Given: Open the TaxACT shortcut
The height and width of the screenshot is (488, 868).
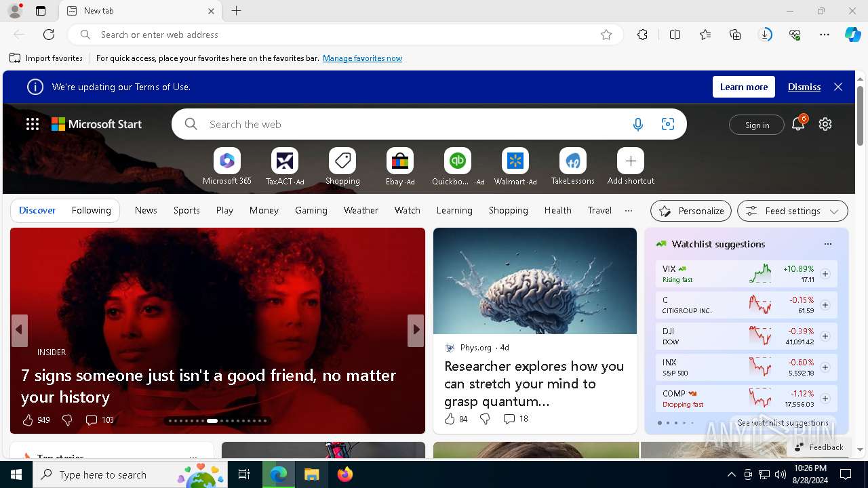Looking at the screenshot, I should pos(285,167).
